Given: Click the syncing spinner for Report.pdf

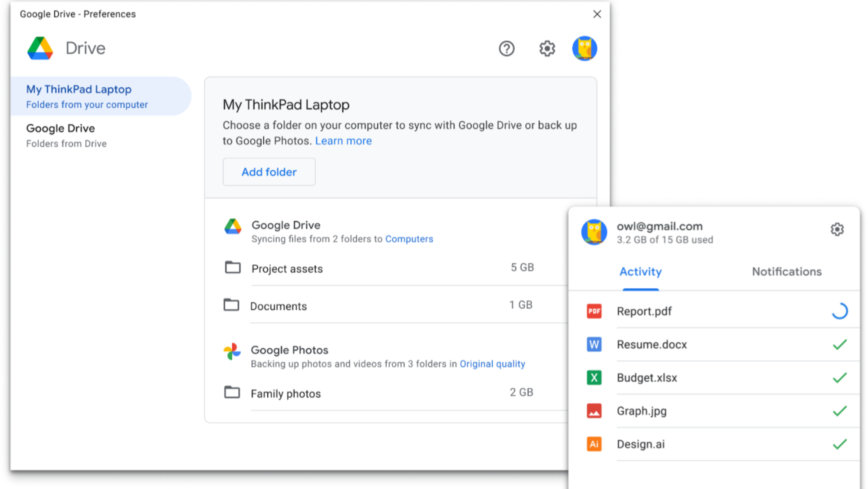Looking at the screenshot, I should tap(840, 311).
